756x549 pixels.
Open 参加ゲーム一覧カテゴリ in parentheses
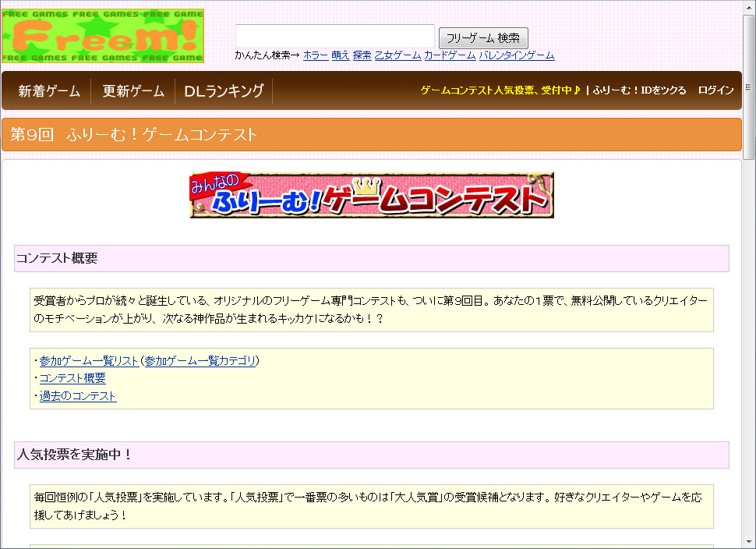[199, 361]
